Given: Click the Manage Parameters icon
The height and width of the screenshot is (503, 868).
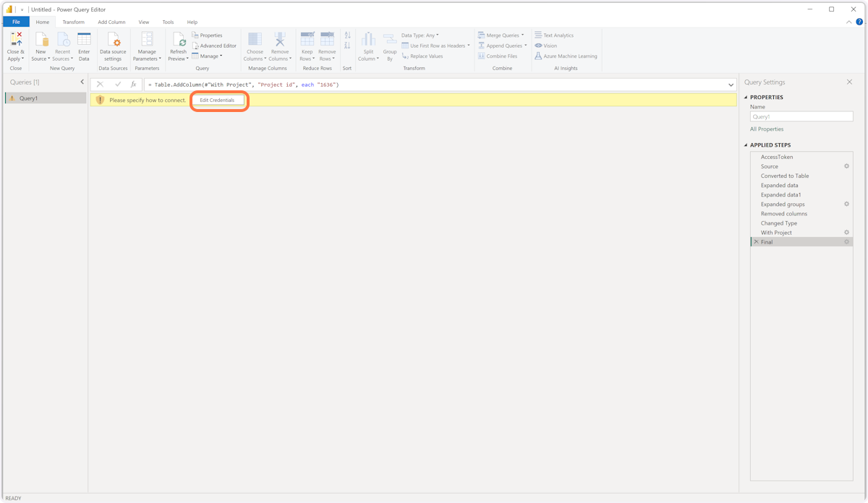Looking at the screenshot, I should tap(147, 40).
